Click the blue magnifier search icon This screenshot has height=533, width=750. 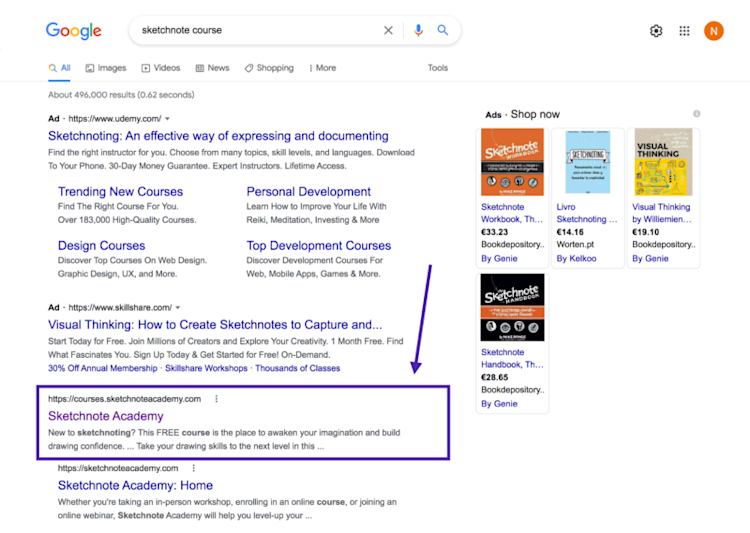(443, 30)
